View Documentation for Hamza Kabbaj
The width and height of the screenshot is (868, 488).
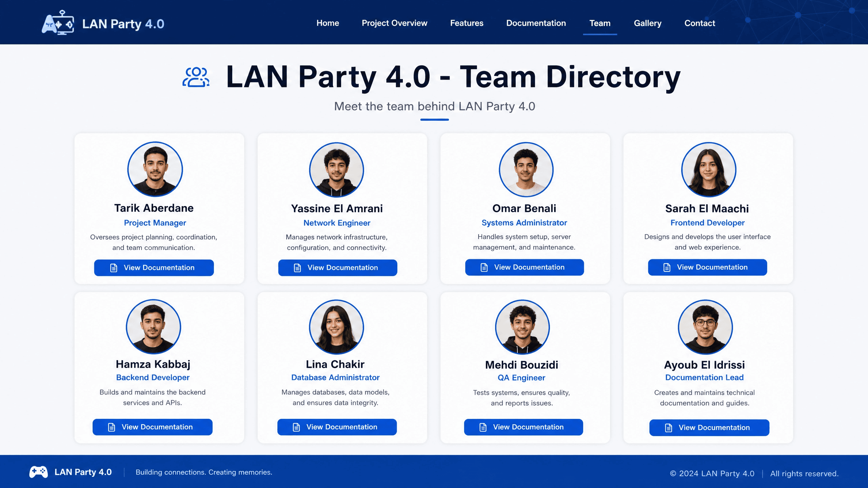(153, 427)
